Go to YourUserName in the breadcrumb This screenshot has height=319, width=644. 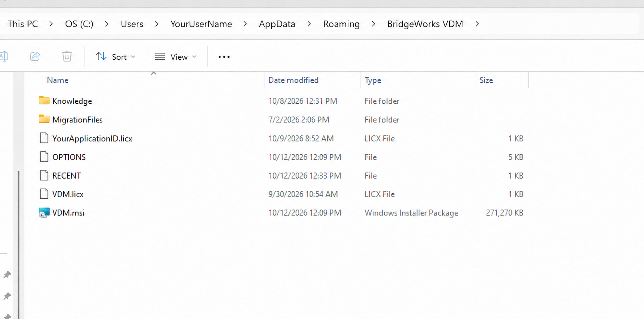pos(201,24)
